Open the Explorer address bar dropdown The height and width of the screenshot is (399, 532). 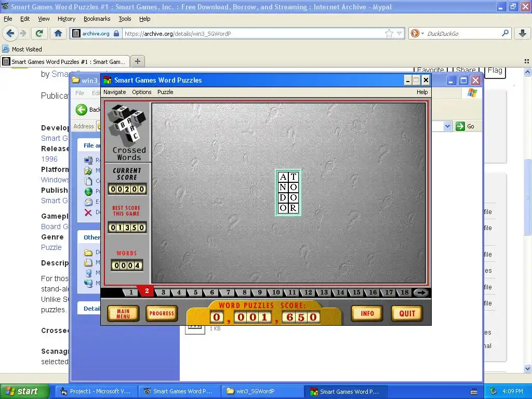[447, 126]
